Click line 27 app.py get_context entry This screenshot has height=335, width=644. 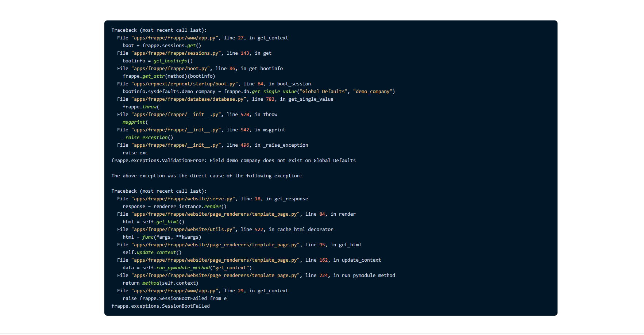point(203,38)
